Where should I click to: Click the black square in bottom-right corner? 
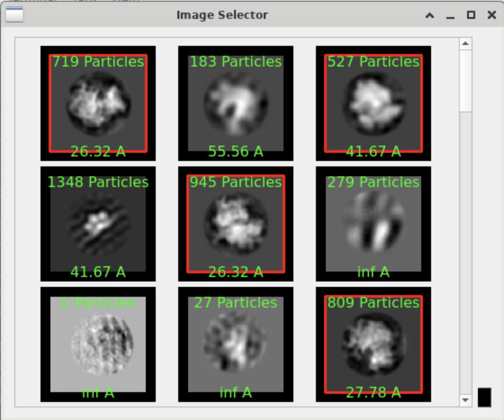(x=484, y=398)
